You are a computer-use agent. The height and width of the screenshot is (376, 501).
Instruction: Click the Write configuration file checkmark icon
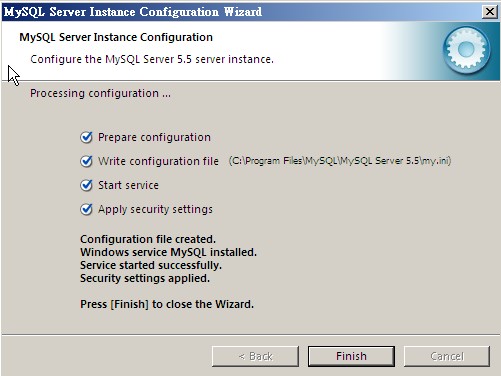tap(86, 161)
